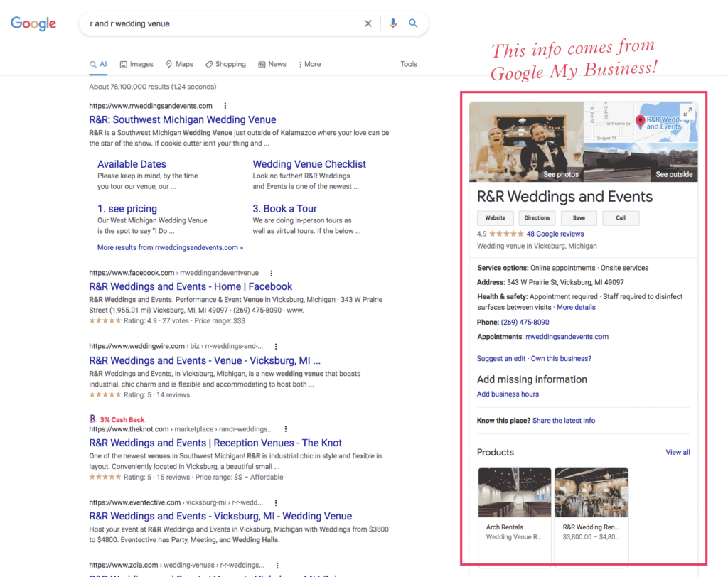Open the rrweddingsandevents.com appointments link
728x577 pixels.
coord(567,337)
